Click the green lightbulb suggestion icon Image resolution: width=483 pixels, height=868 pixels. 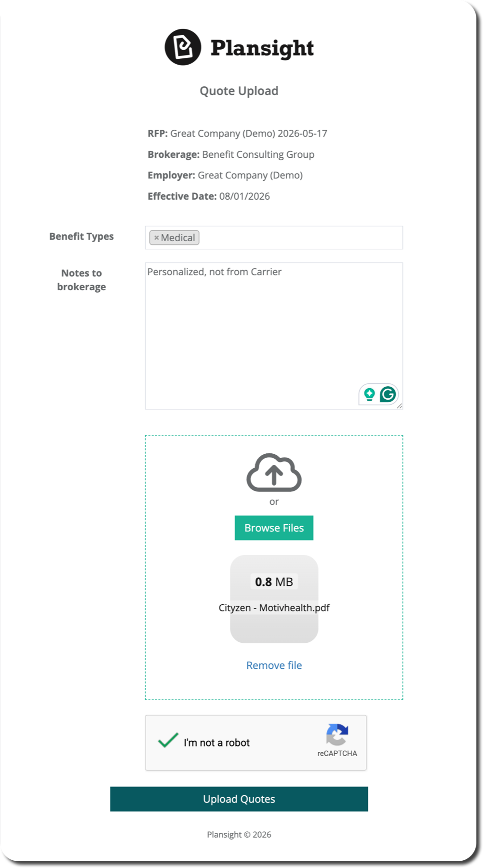(369, 394)
